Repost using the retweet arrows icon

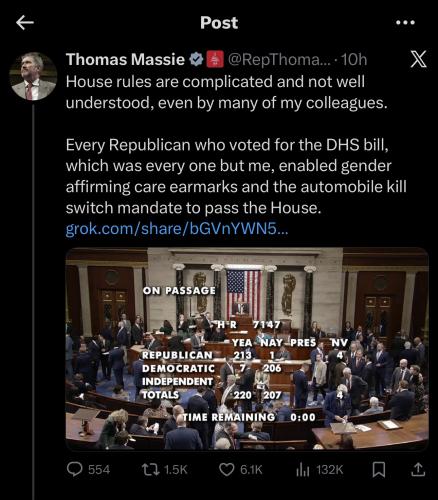151,470
